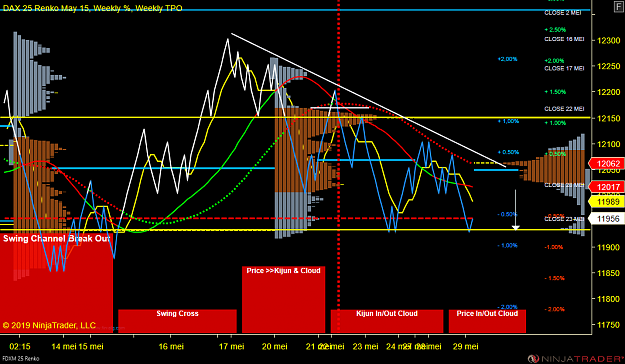The image size is (625, 364).
Task: Click the 20 mei date label
Action: 275,346
